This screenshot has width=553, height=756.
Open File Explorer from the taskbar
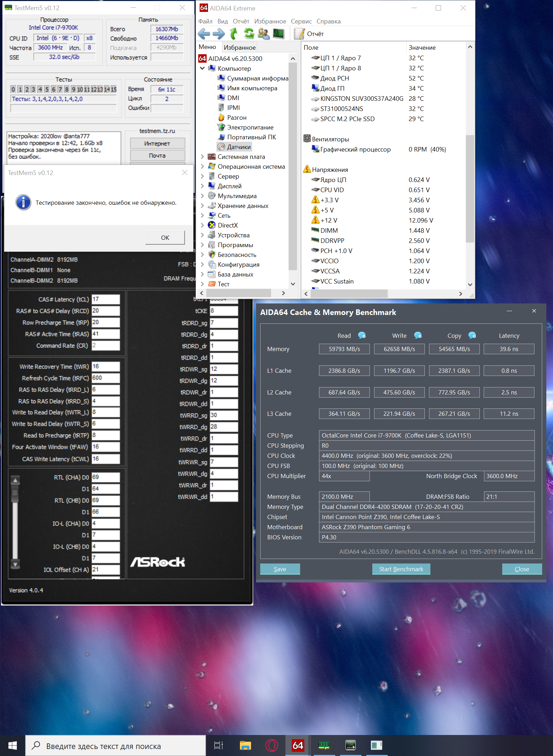tap(245, 746)
